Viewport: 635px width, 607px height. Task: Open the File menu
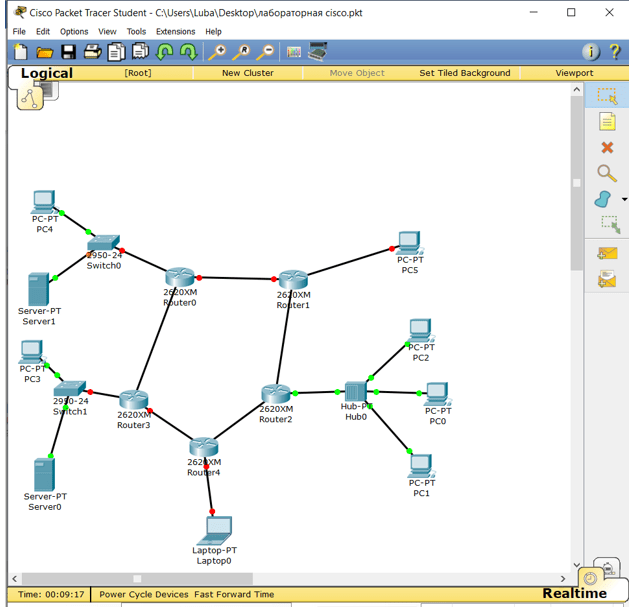19,32
